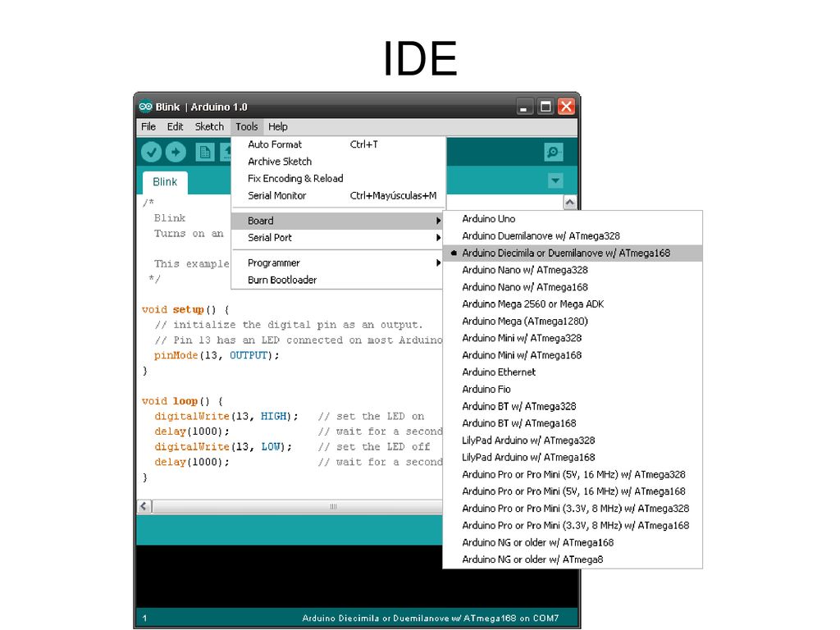Select Pro Mini 5V 16 MHz ATmega168
Image resolution: width=840 pixels, height=630 pixels.
573,492
